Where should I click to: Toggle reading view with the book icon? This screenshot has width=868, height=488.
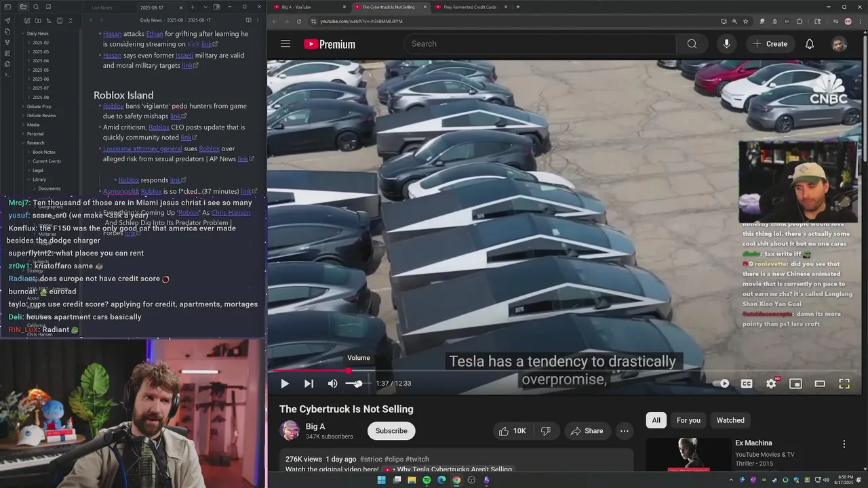point(248,20)
